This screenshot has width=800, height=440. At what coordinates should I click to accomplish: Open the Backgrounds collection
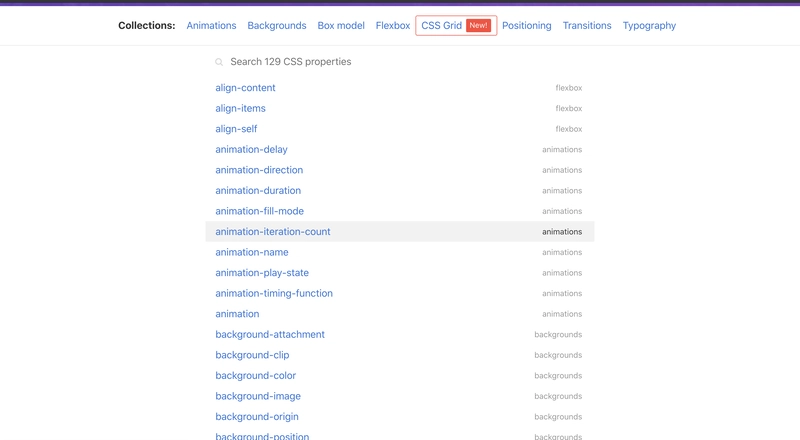tap(277, 26)
